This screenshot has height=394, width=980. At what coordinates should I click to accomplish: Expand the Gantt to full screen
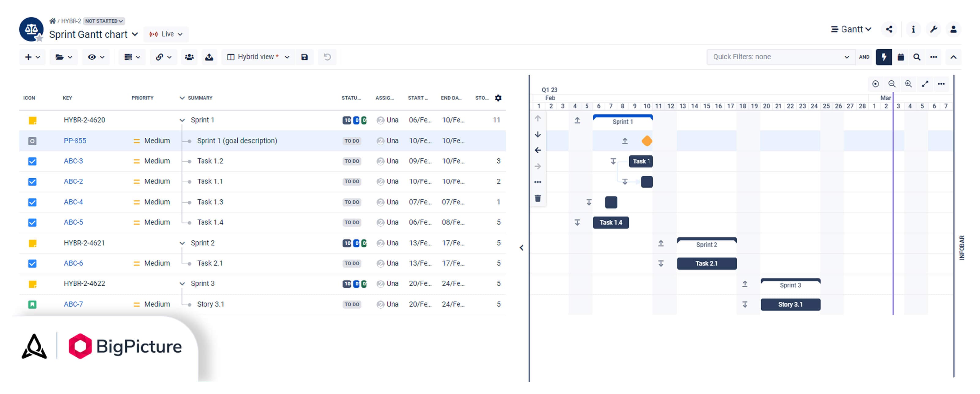point(925,84)
